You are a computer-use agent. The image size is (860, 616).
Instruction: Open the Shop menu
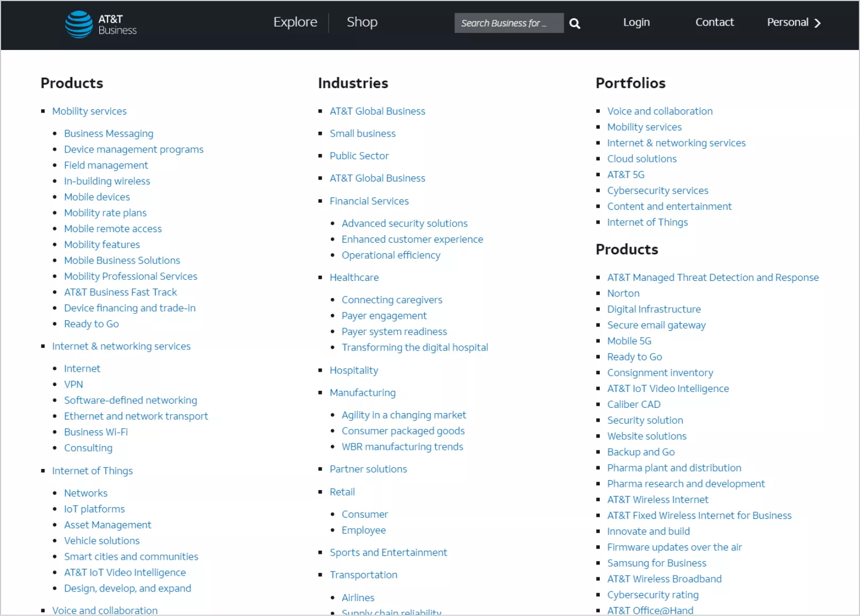point(362,22)
